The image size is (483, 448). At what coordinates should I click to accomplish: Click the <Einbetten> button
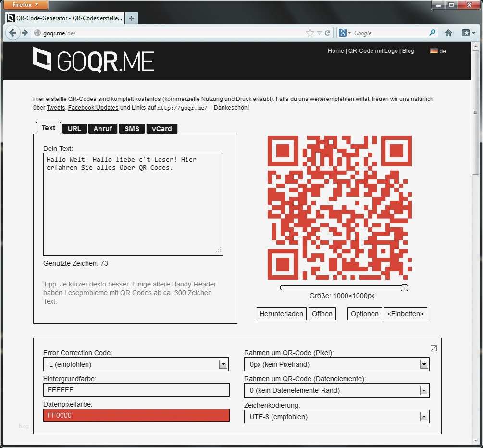tap(405, 314)
